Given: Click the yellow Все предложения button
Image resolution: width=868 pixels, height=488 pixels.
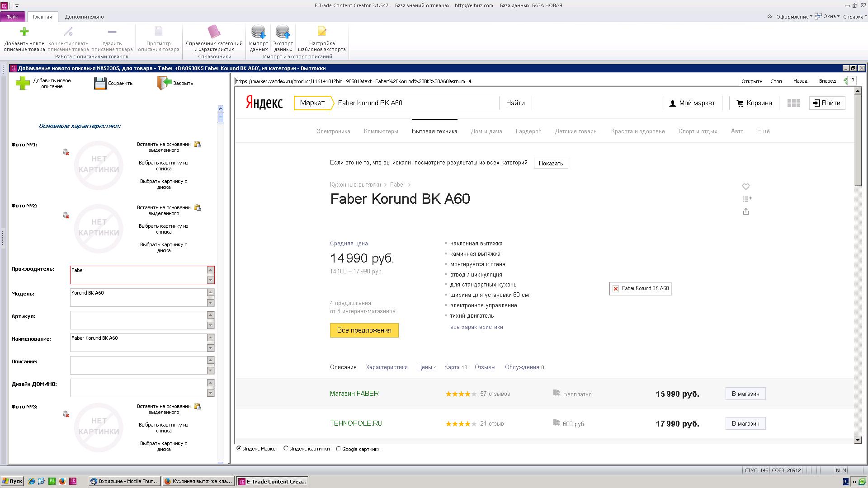Looking at the screenshot, I should coord(364,330).
